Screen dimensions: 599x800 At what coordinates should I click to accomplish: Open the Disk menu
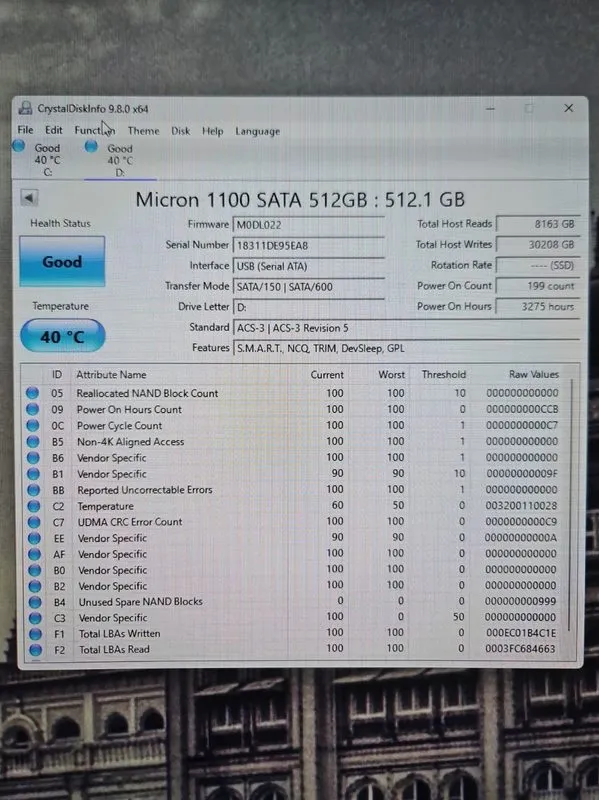point(181,131)
